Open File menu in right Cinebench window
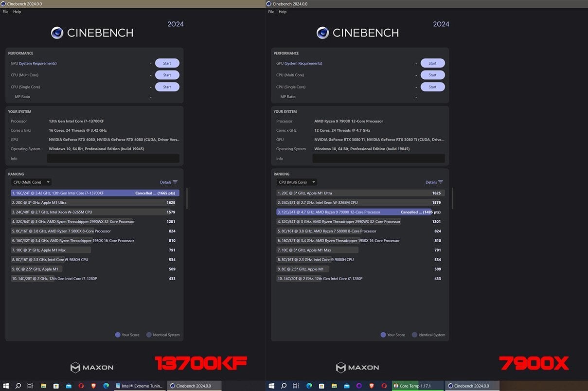 click(271, 12)
